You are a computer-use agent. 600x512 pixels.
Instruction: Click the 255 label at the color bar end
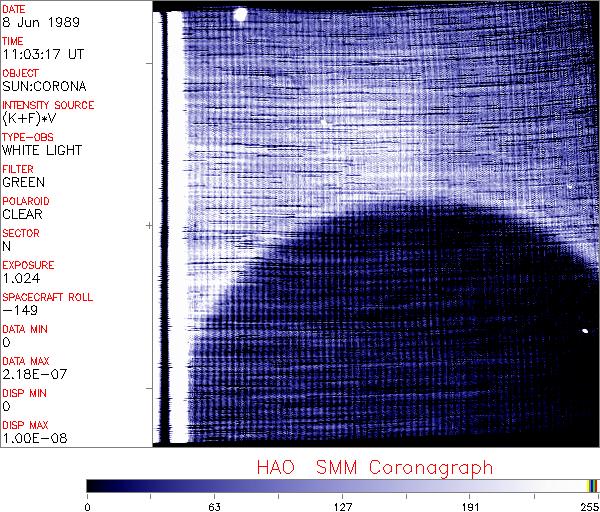pyautogui.click(x=588, y=505)
